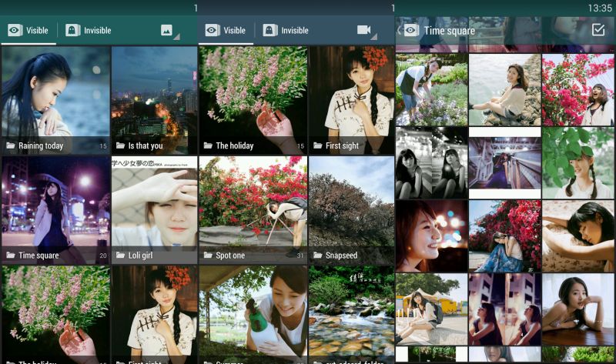Open the picture-type selector icon in the photo gallery
616x364 pixels.
166,30
